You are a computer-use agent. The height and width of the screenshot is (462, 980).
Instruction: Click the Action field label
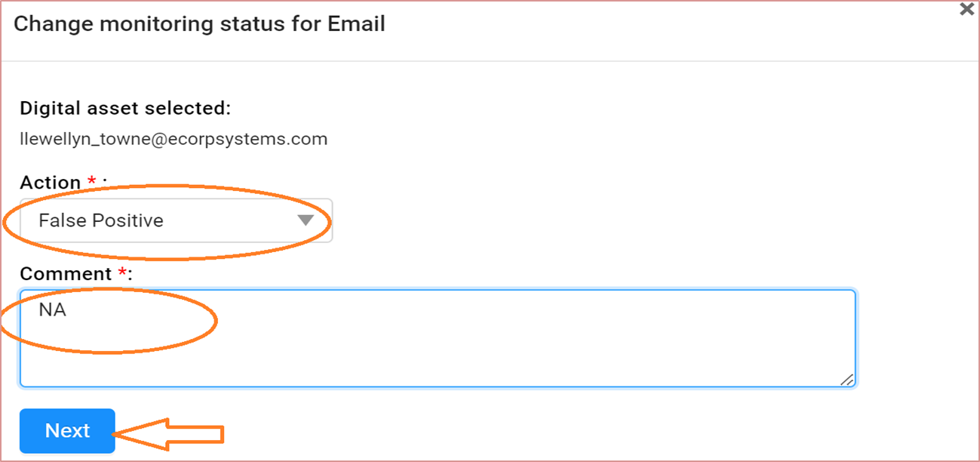[51, 182]
